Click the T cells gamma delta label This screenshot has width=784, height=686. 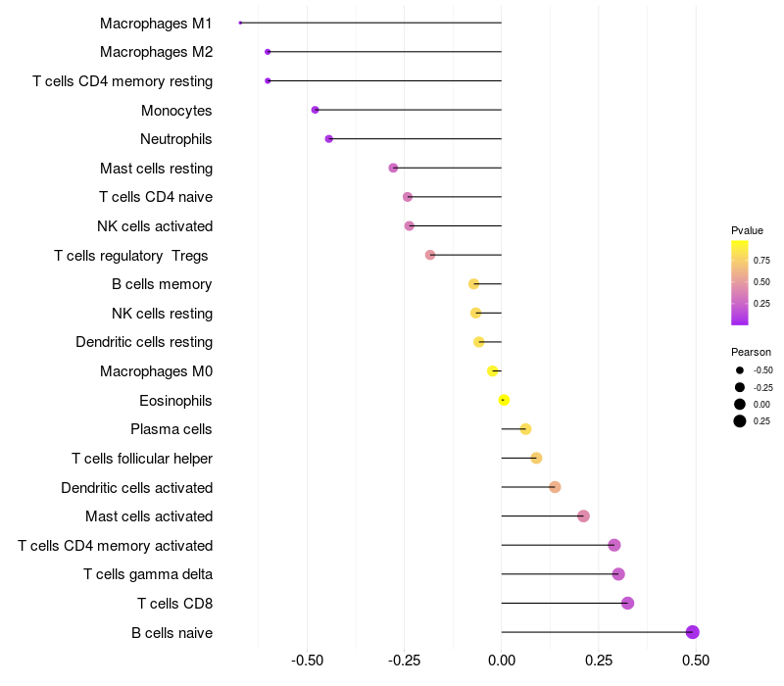click(148, 574)
